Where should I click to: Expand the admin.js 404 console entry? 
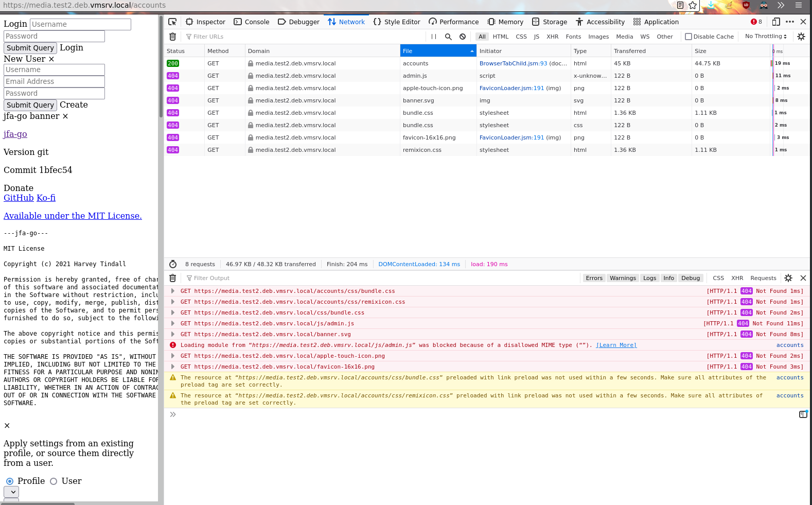173,323
